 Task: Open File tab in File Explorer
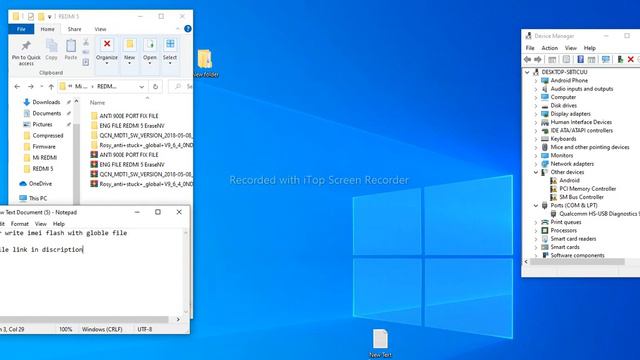click(x=21, y=29)
